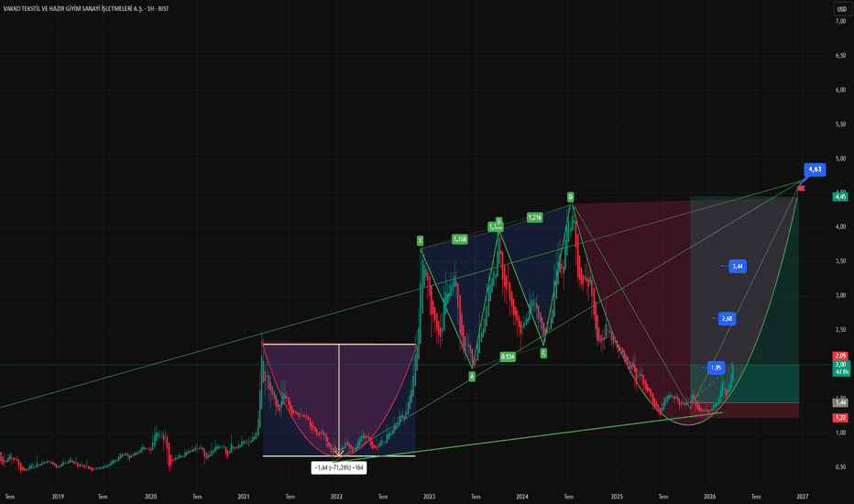The height and width of the screenshot is (504, 854).
Task: Click the 3,50 price scale label
Action: [840, 261]
